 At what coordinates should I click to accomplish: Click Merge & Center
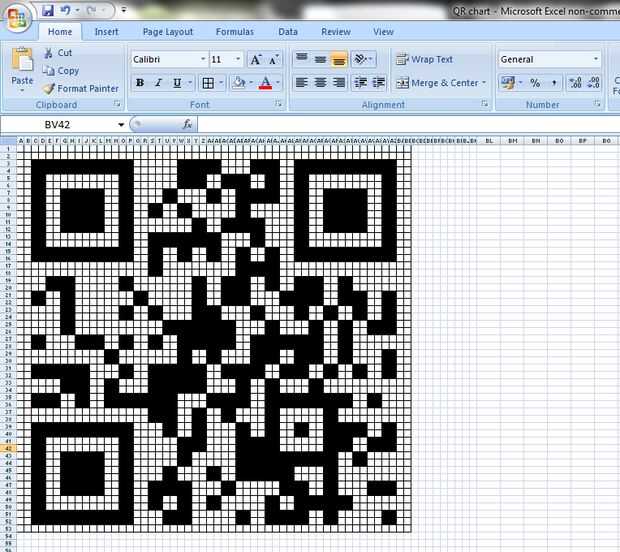point(437,83)
